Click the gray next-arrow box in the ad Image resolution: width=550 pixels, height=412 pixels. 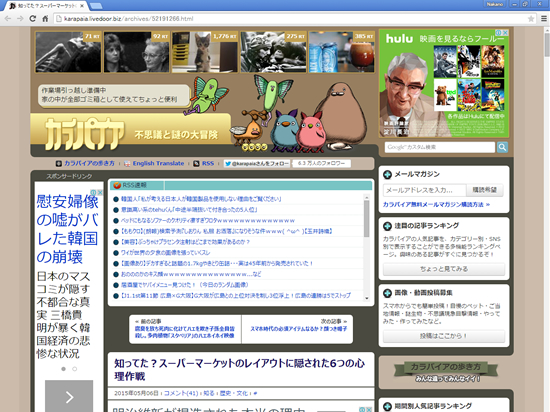[x=69, y=396]
